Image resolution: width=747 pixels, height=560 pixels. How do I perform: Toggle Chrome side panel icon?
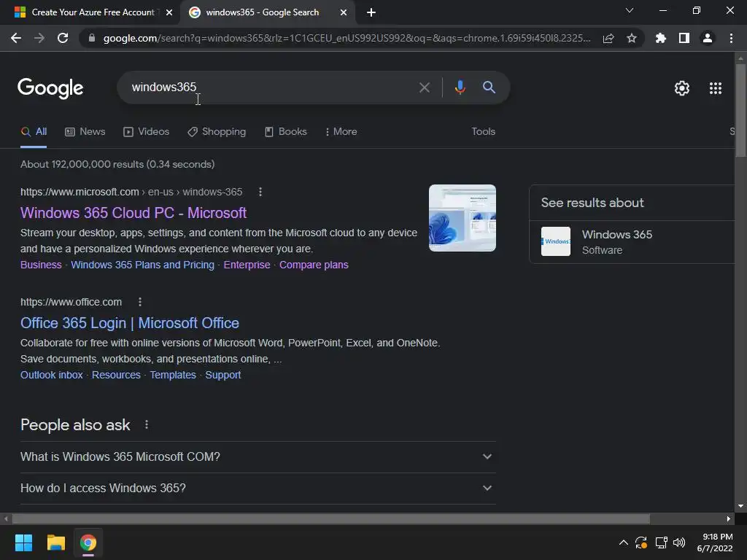684,38
